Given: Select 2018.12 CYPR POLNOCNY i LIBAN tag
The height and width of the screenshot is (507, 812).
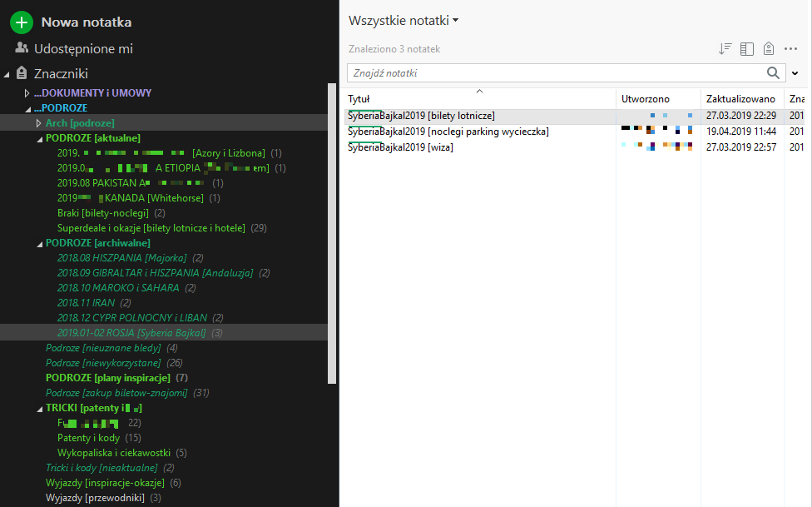Looking at the screenshot, I should pyautogui.click(x=132, y=318).
